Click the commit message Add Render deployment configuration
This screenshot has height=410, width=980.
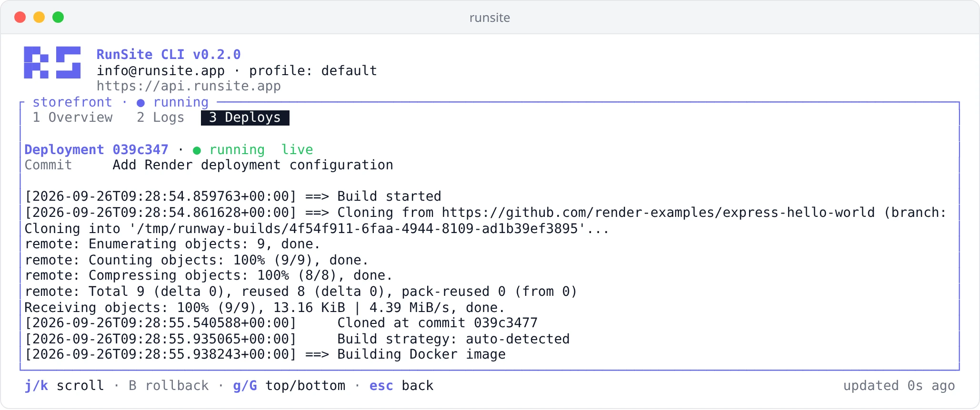point(253,165)
